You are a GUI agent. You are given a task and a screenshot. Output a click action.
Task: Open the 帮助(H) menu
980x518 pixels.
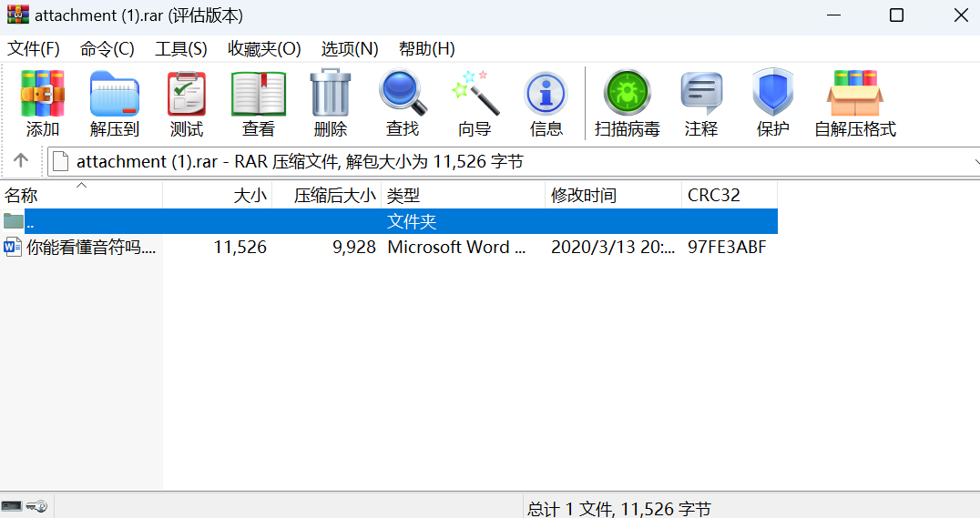[x=426, y=49]
